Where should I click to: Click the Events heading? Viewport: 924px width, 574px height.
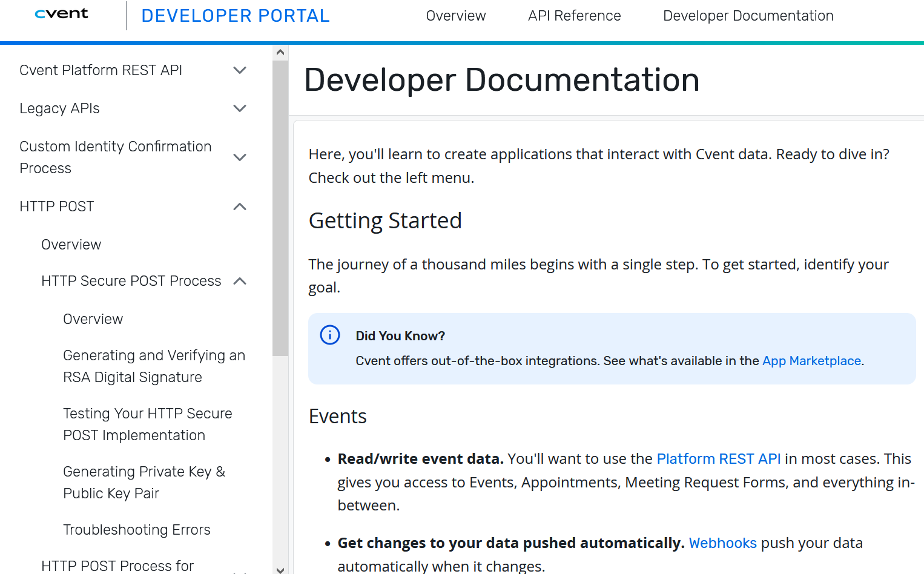coord(338,417)
